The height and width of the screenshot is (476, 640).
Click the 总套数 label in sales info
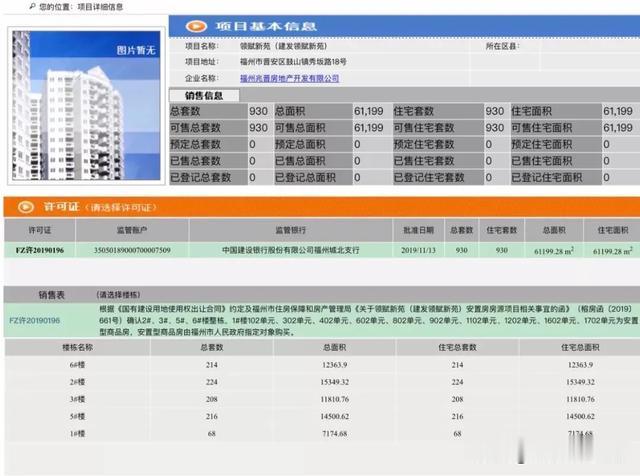click(x=185, y=111)
